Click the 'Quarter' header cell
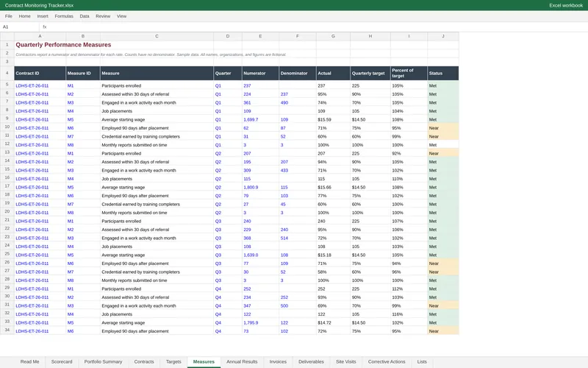 [228, 73]
